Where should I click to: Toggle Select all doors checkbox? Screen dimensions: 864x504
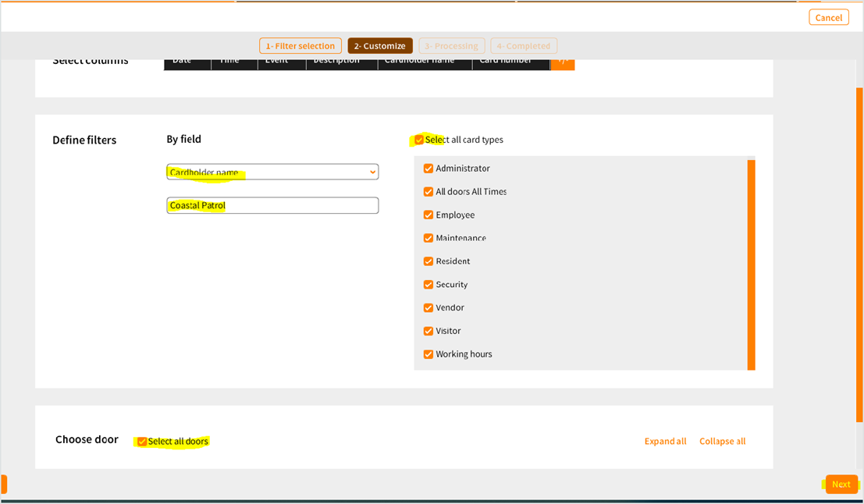click(142, 442)
